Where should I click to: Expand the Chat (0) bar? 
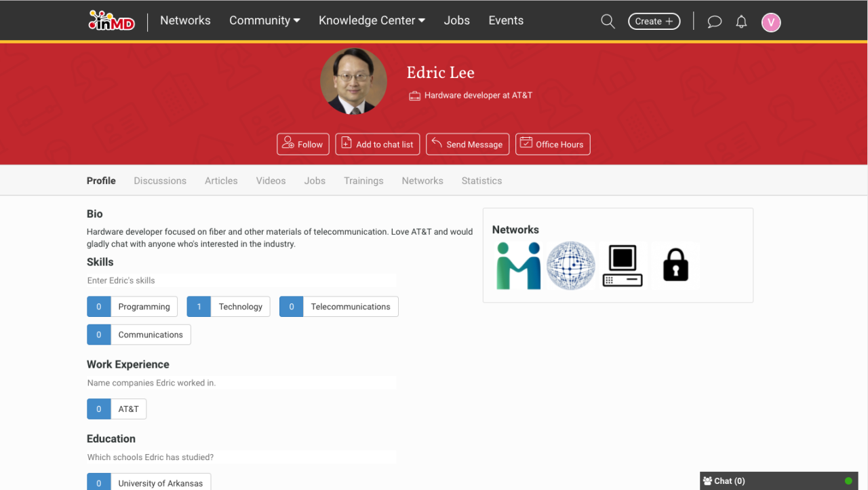779,481
